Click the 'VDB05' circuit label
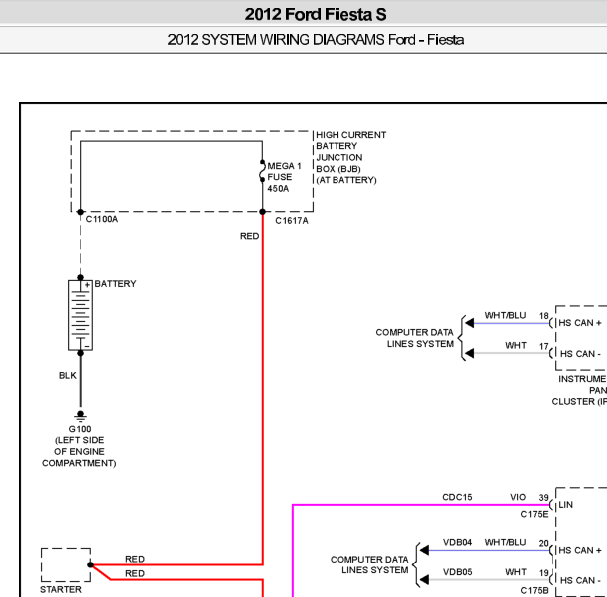 457,572
